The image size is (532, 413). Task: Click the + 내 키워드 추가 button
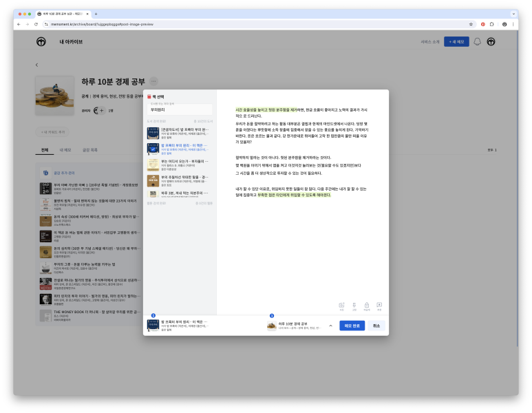tap(52, 132)
